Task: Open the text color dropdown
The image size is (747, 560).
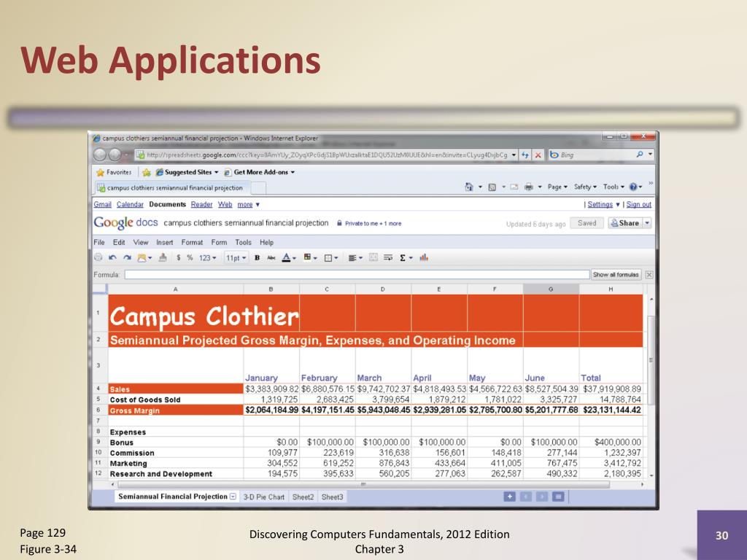Action: [x=289, y=257]
